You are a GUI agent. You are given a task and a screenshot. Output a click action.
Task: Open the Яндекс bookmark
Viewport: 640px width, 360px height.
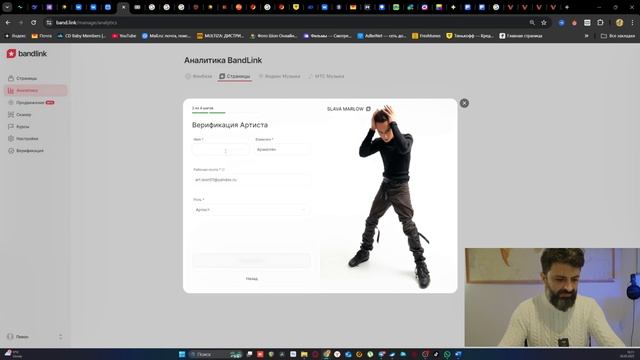[15, 36]
